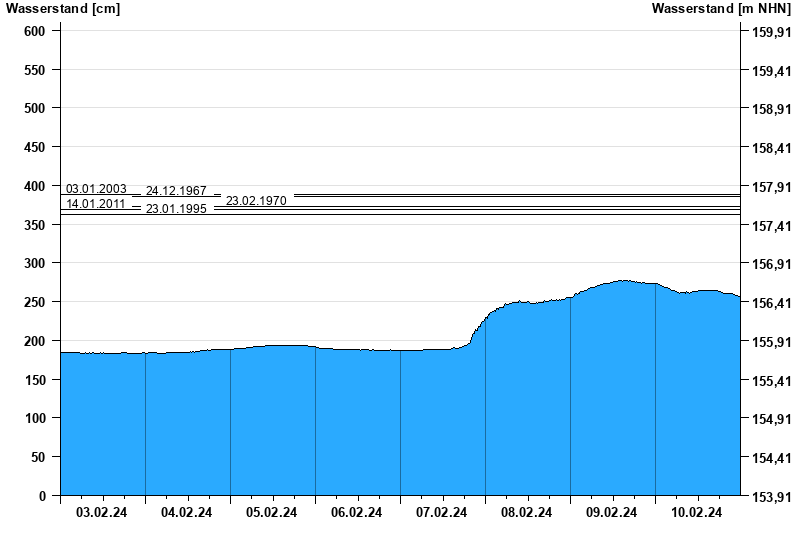Click the 550 cm axis value
Viewport: 800px width, 550px height.
(35, 70)
